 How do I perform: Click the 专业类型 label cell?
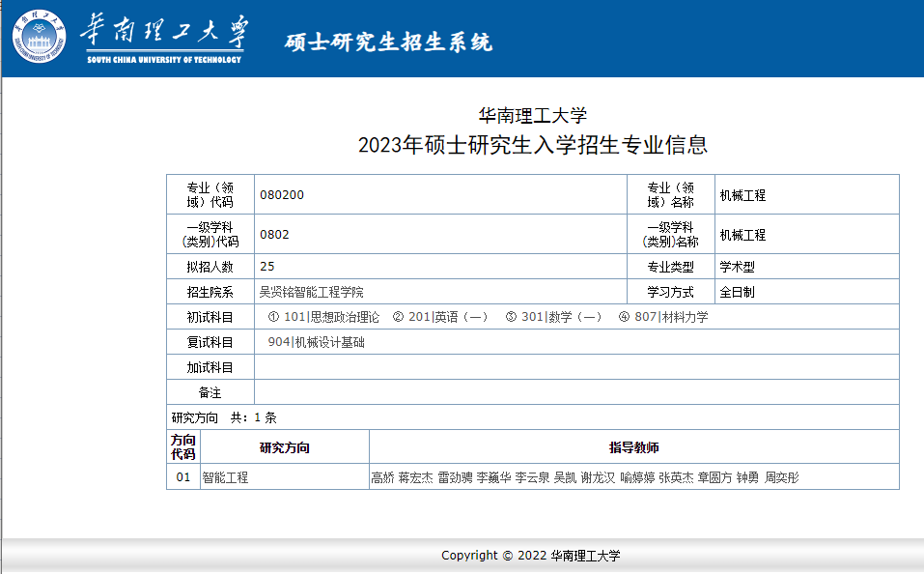671,267
